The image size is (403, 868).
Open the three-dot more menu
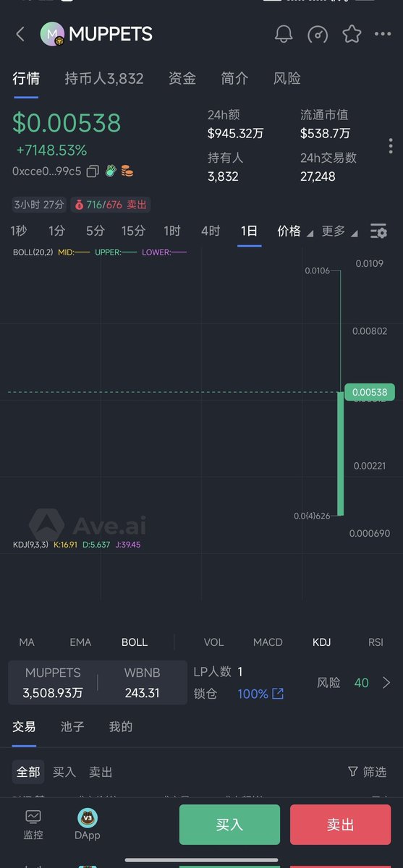[383, 34]
